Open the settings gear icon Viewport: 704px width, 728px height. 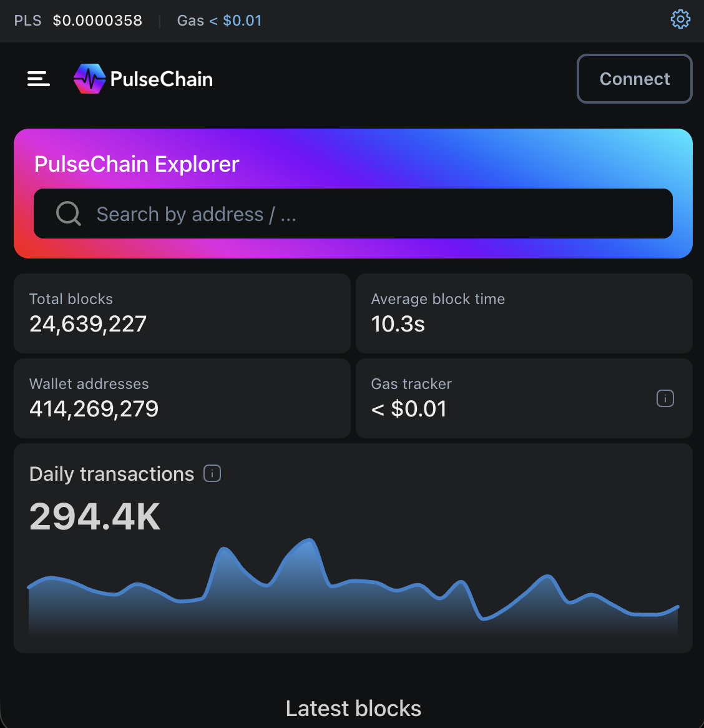pos(680,19)
